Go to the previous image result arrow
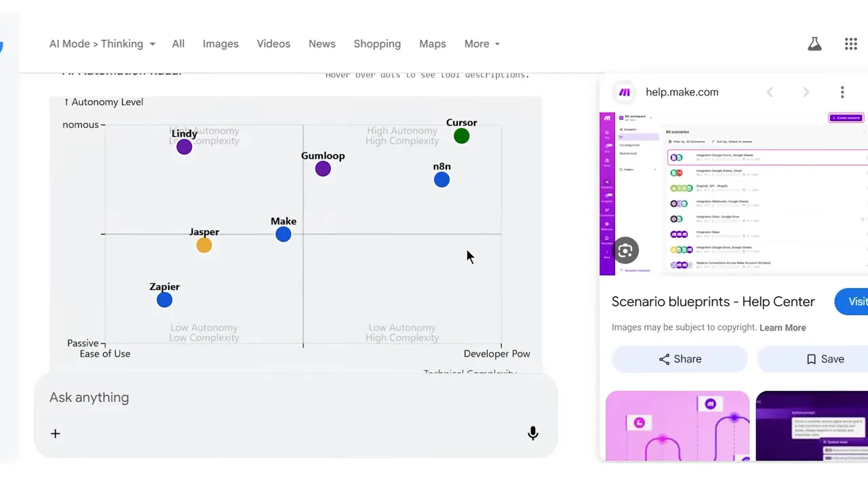Viewport: 868px width, 488px height. coord(770,92)
